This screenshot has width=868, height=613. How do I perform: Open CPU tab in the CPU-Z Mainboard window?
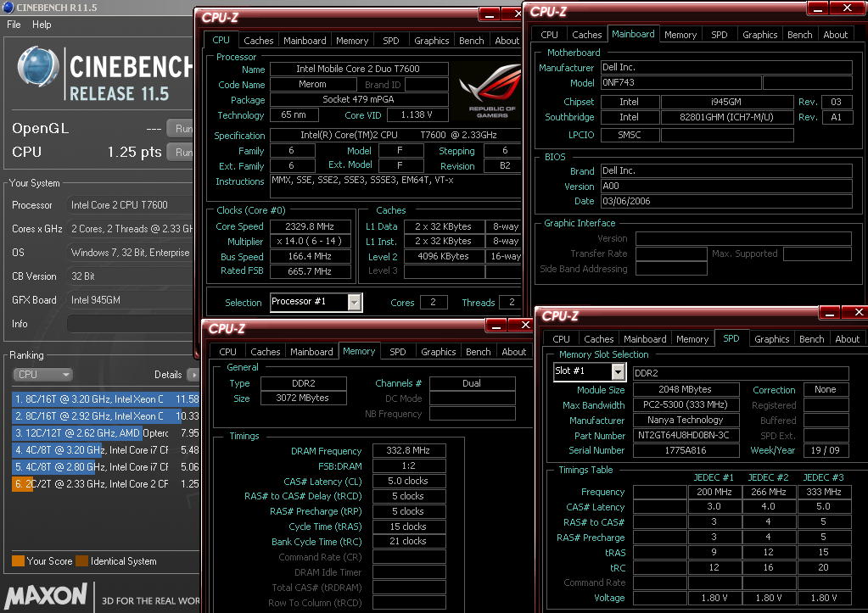tap(549, 34)
